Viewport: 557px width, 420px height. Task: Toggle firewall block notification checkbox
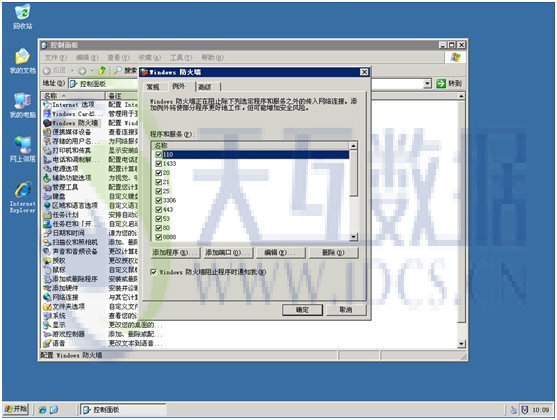[153, 272]
